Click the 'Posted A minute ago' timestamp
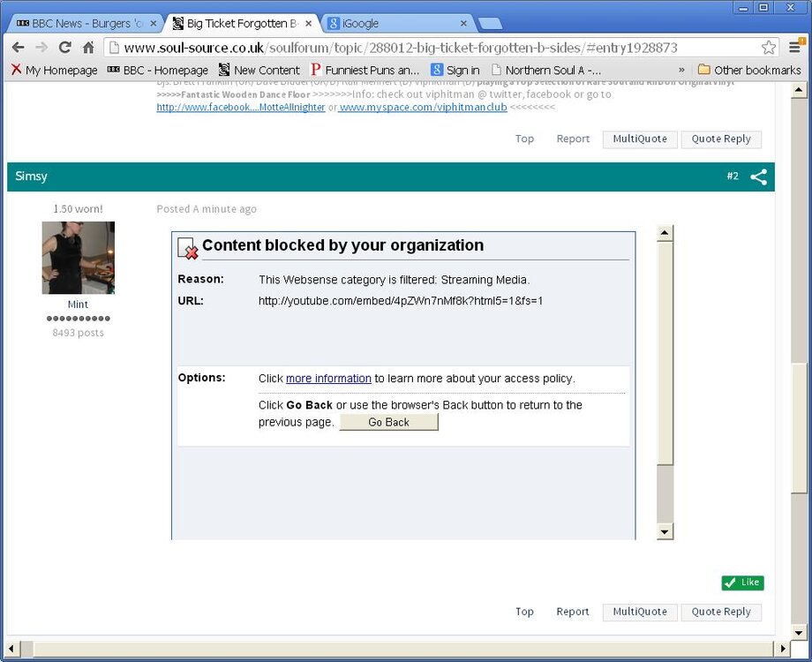The image size is (812, 662). point(207,209)
